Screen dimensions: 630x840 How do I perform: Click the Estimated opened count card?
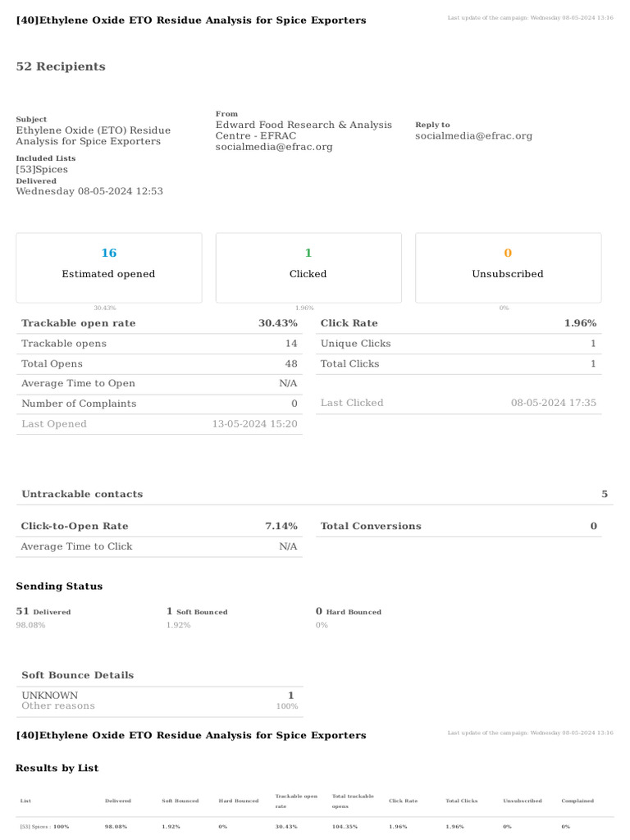pyautogui.click(x=109, y=267)
